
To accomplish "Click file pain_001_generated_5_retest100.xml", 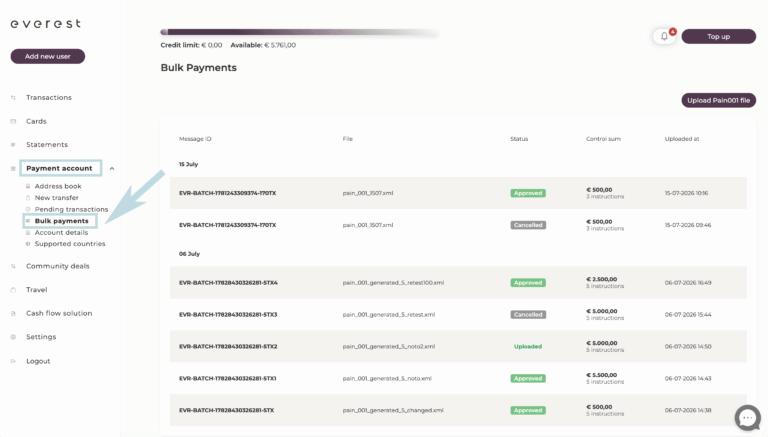I will click(393, 283).
